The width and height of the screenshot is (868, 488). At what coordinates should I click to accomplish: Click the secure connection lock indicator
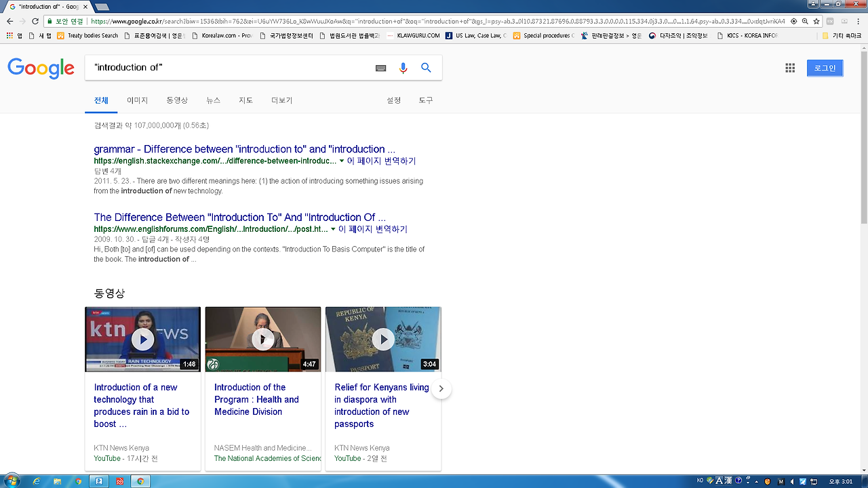(x=65, y=21)
